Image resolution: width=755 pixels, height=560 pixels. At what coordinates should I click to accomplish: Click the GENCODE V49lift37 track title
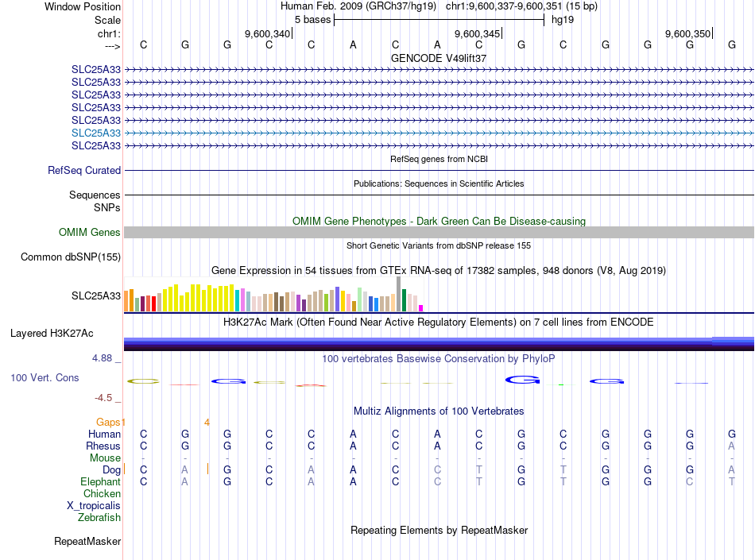pos(439,58)
